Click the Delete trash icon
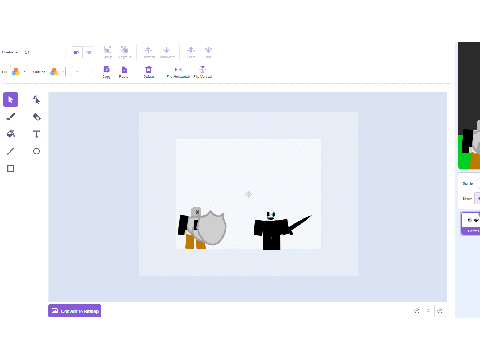Viewport: 480px width, 360px height. pos(149,72)
